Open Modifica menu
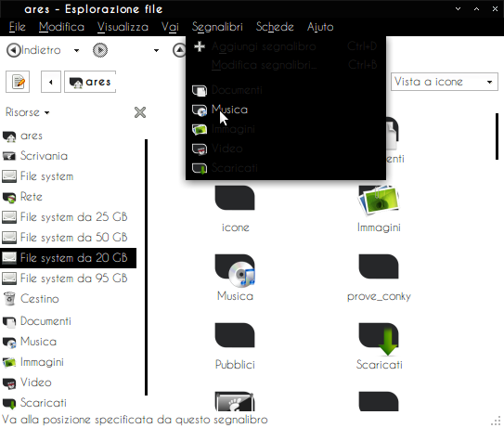 [61, 27]
